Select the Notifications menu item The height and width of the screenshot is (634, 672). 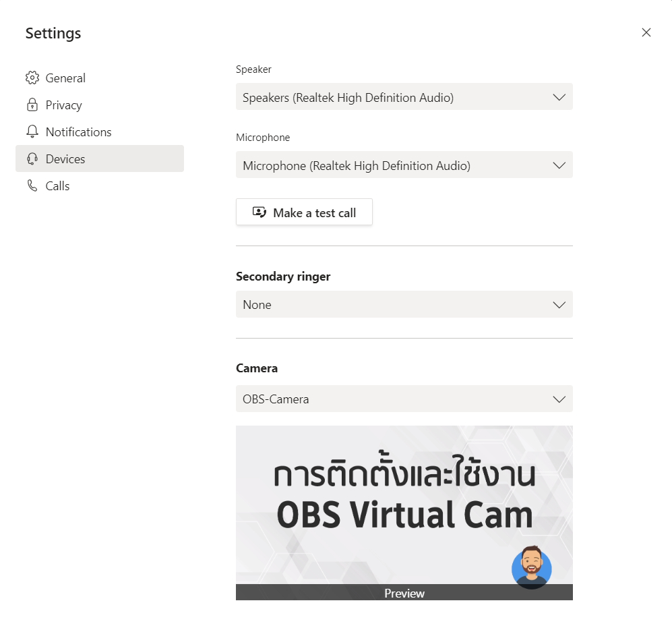click(78, 132)
